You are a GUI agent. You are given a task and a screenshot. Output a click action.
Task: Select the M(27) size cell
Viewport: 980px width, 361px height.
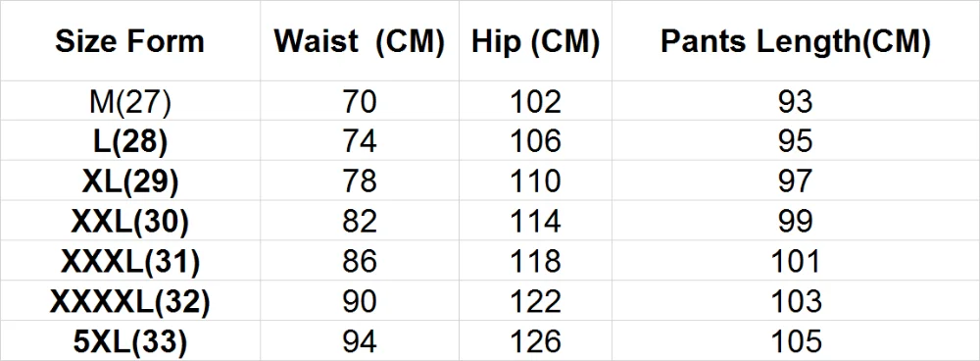click(x=130, y=101)
